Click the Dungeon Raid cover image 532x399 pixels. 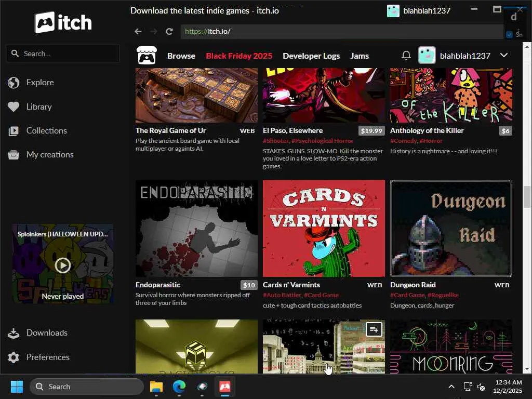pyautogui.click(x=451, y=229)
